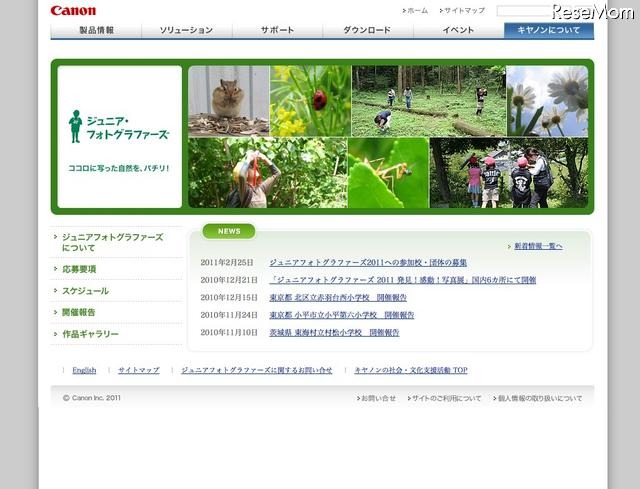Viewport: 640px width, 489px height.
Task: Open the ソリューション navigation tab
Action: [x=187, y=30]
